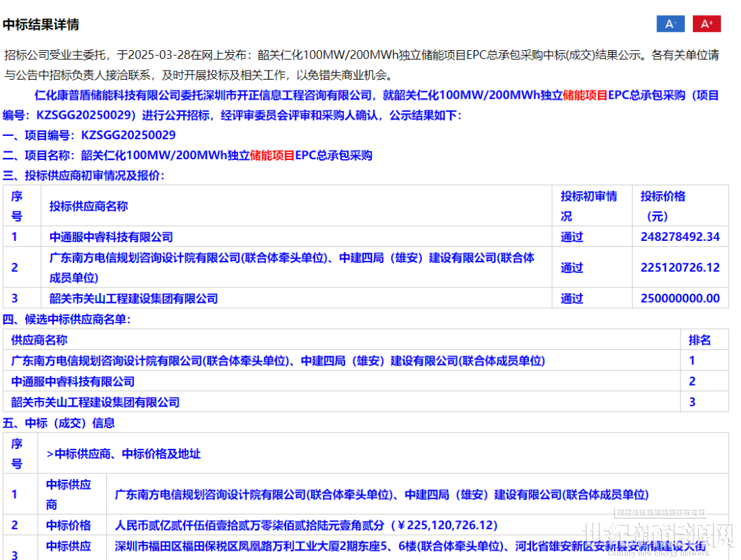
Task: Click 通过 status in the 中通服中睿 row
Action: tap(572, 237)
